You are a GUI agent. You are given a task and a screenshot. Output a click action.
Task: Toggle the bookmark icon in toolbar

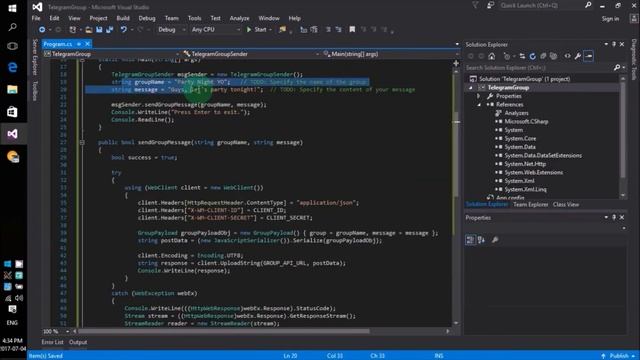click(x=352, y=29)
